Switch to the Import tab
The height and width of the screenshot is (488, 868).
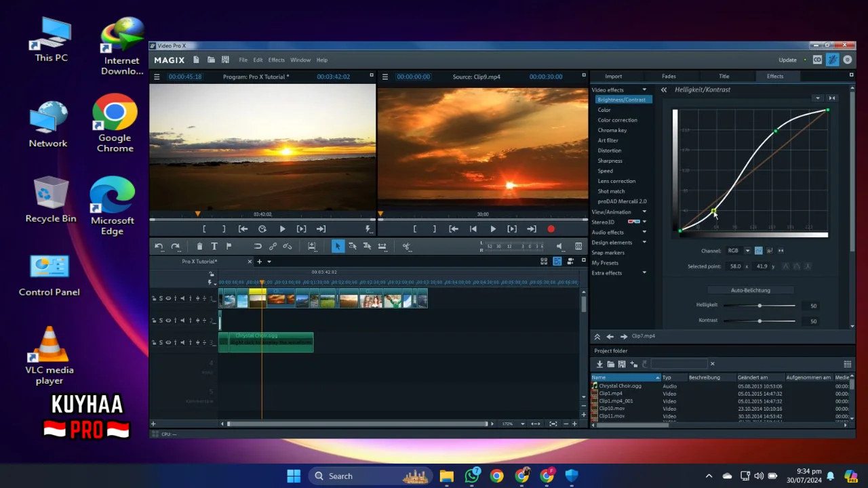[614, 77]
